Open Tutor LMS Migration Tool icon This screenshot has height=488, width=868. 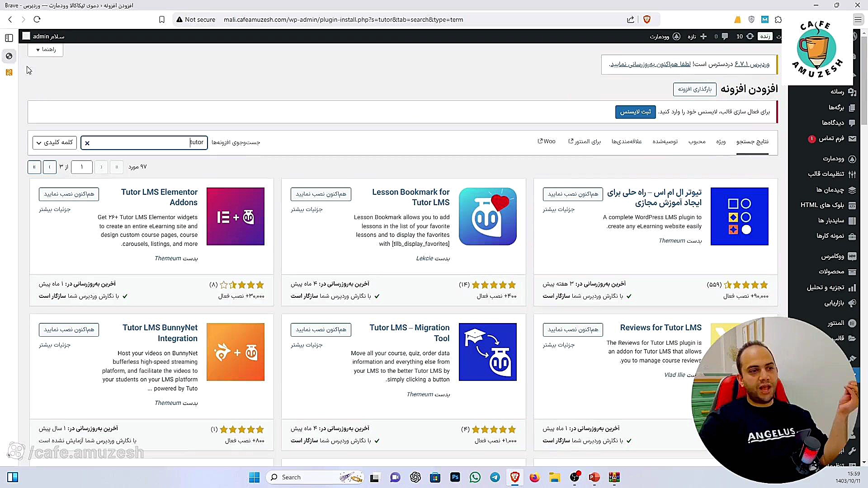point(488,352)
